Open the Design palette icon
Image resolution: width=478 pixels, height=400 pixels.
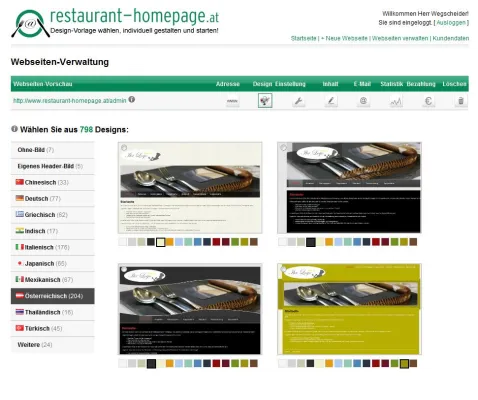(265, 101)
